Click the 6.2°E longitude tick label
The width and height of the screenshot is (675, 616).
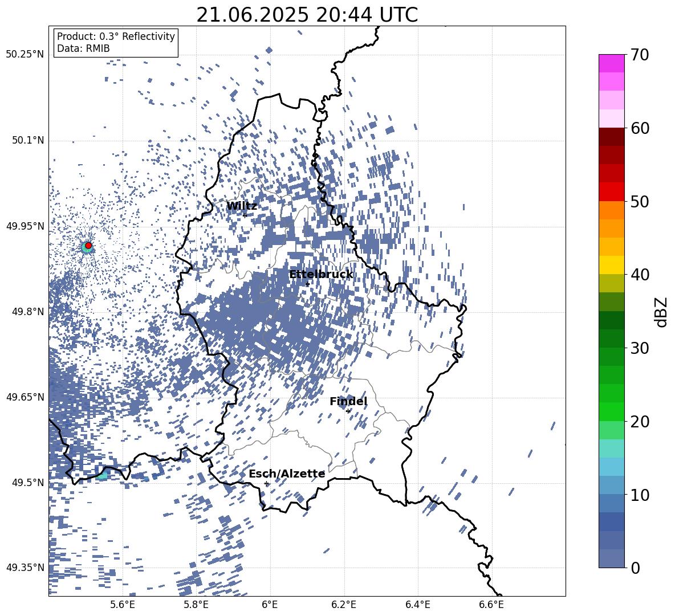(x=344, y=605)
